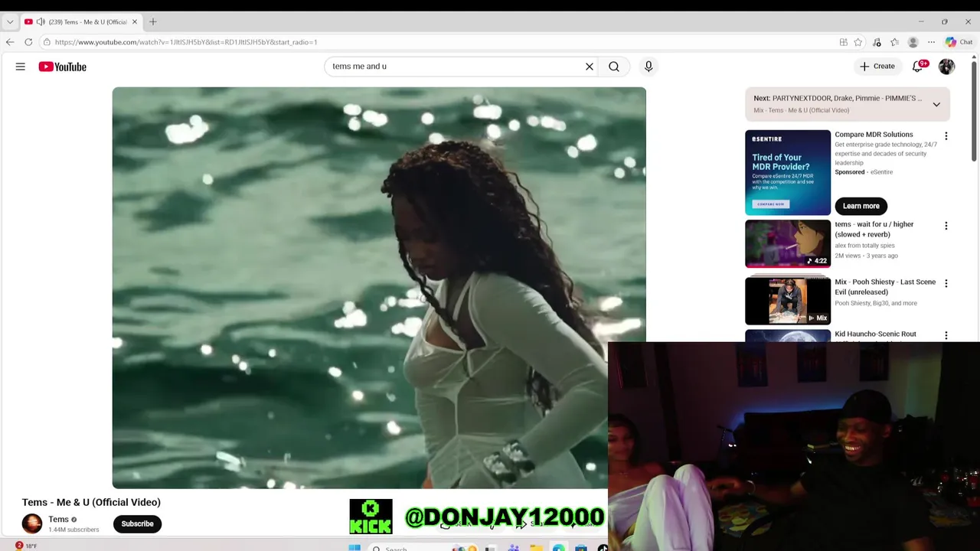980x551 pixels.
Task: Open the Tems channel name link
Action: point(58,520)
